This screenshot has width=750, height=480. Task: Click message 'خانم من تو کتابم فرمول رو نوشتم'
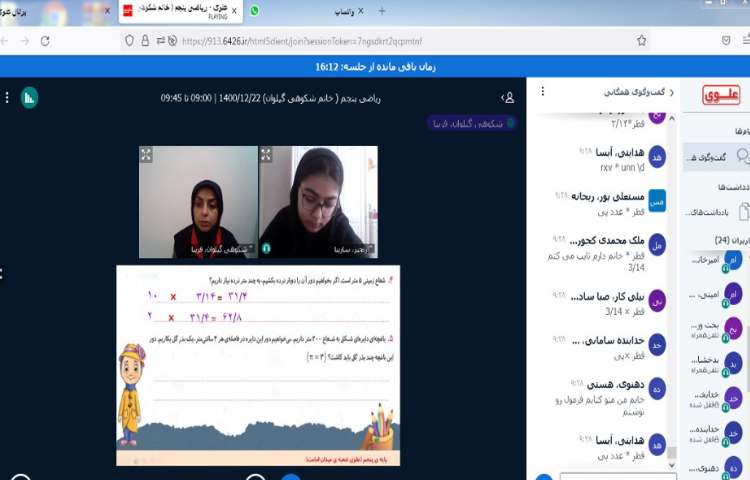click(x=600, y=405)
